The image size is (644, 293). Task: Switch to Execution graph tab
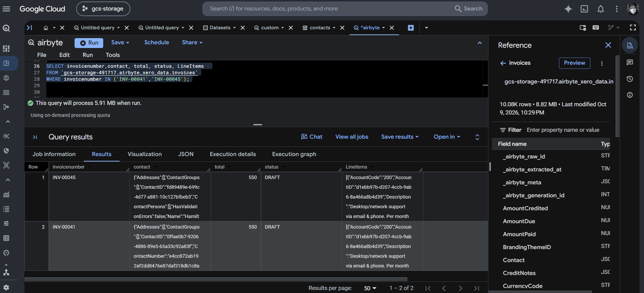294,154
